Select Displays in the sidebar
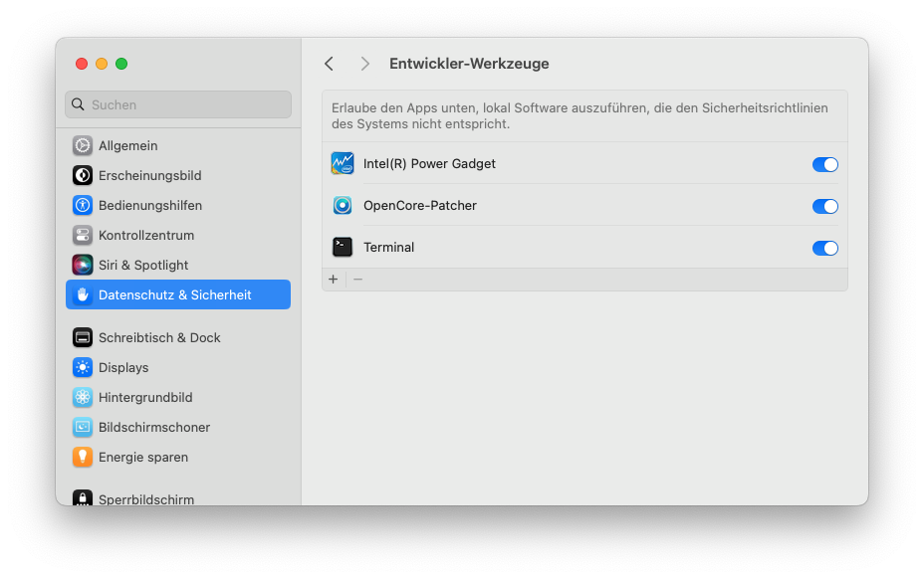Screen dimensions: 924x579 [x=123, y=368]
